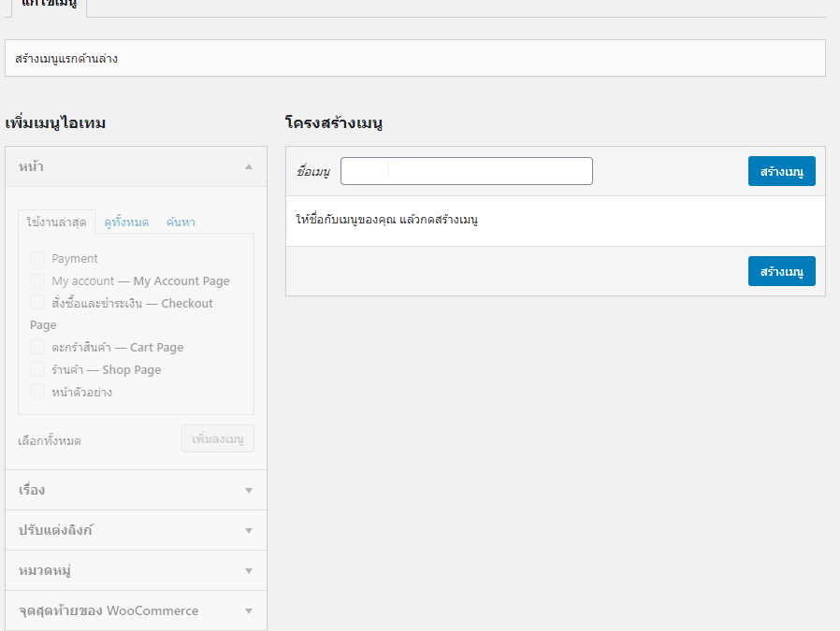Click the เพิ่มลงเมนู button
Screen dimensions: 840x631
218,438
